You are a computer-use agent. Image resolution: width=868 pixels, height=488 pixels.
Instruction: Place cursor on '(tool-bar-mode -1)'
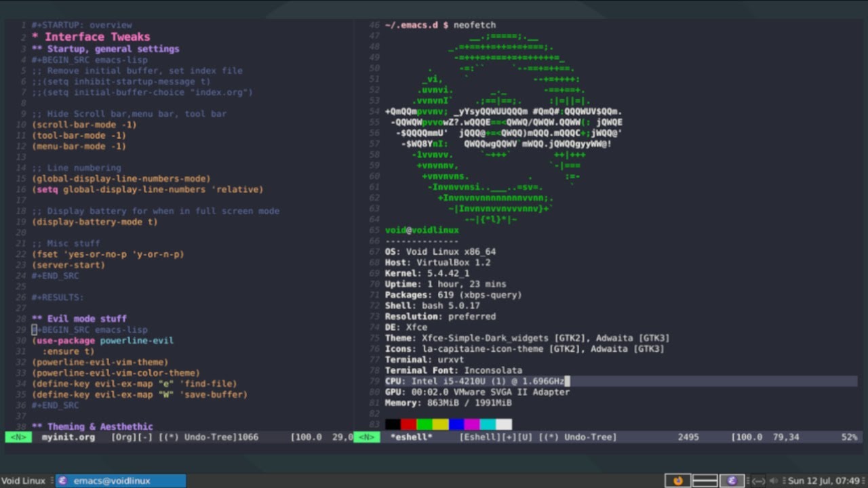(x=79, y=136)
